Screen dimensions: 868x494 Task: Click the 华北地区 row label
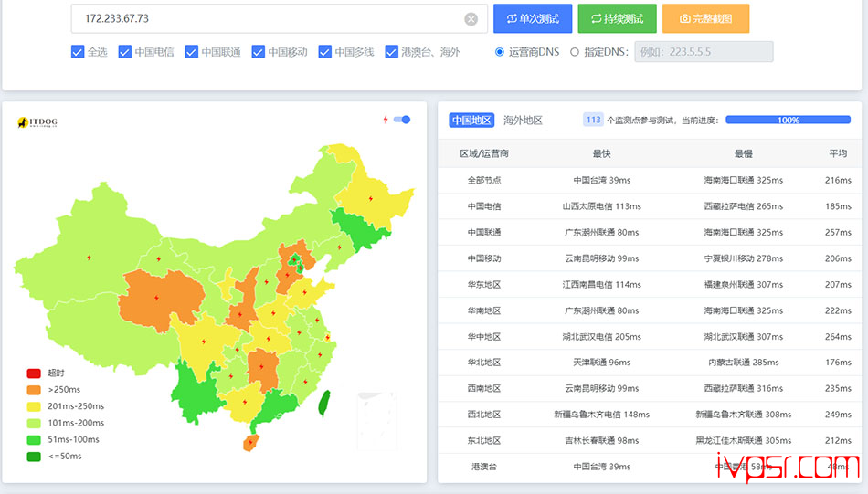point(484,363)
